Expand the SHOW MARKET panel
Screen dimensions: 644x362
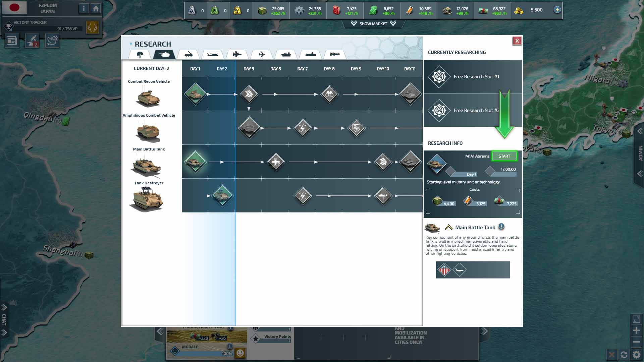[373, 23]
